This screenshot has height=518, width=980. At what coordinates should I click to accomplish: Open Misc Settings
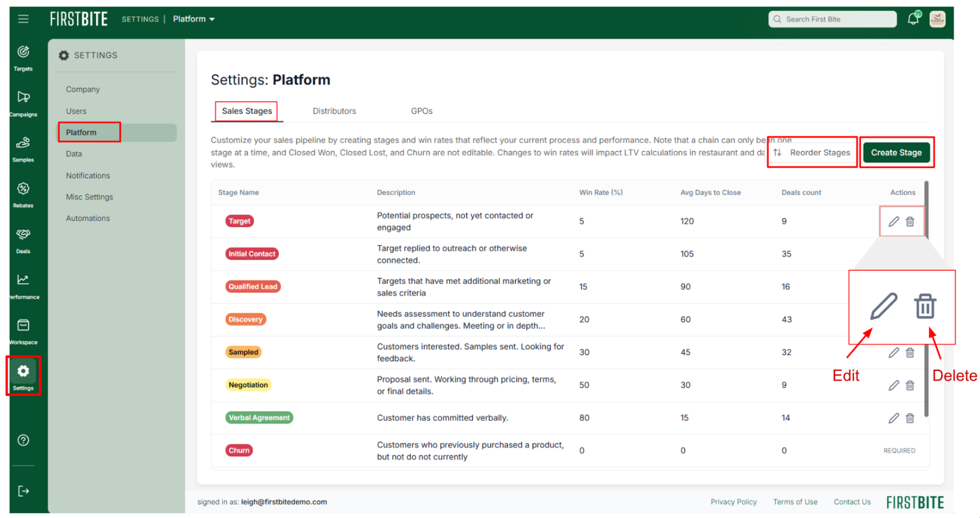(90, 197)
